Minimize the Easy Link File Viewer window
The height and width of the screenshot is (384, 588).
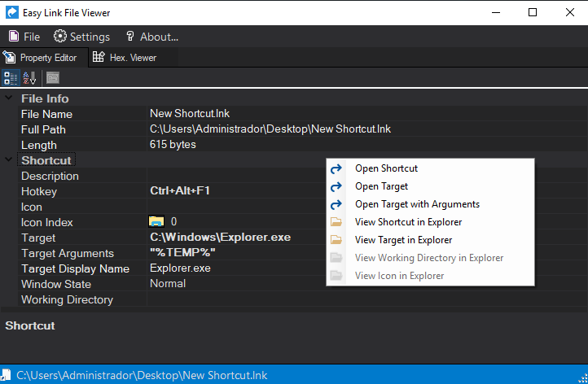click(496, 12)
